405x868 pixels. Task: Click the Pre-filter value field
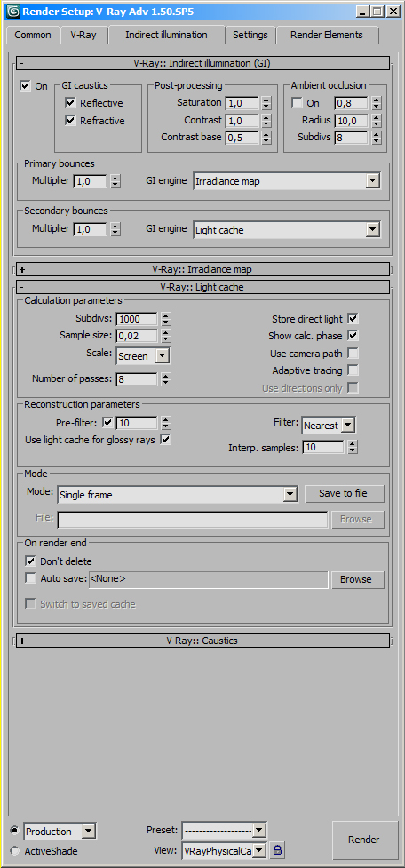pos(137,423)
